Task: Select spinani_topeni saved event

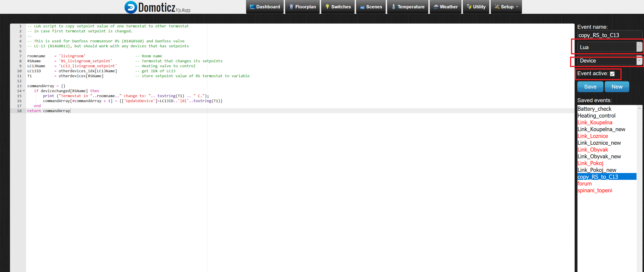Action: [607, 190]
